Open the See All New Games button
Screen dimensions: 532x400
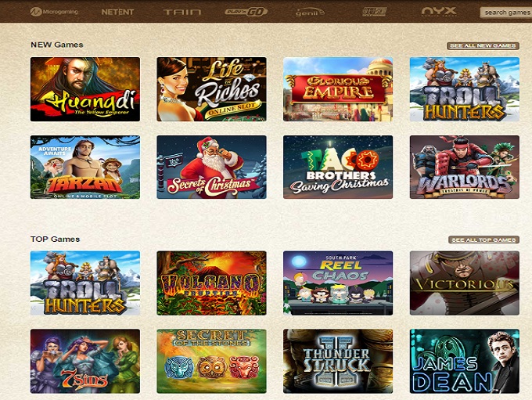(483, 45)
